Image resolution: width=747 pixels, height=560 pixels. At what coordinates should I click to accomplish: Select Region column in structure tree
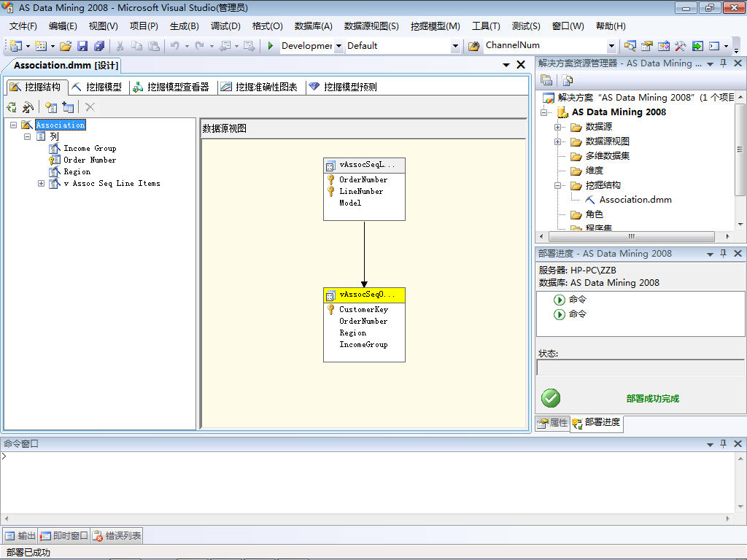click(77, 172)
